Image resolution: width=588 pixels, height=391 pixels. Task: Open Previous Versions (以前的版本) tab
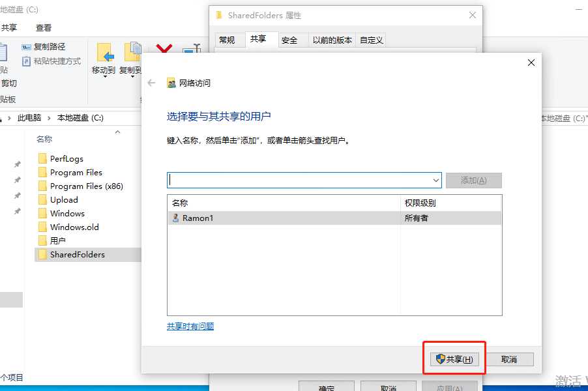332,40
